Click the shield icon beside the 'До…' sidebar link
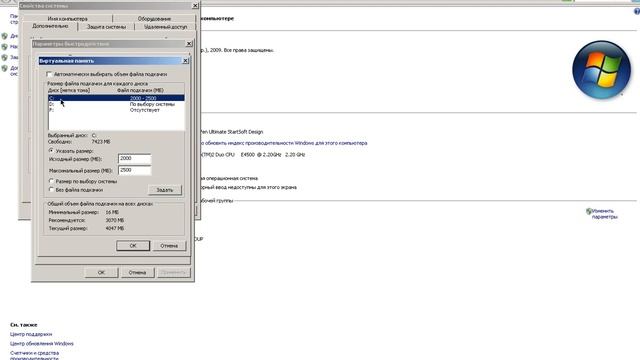 [x=4, y=68]
